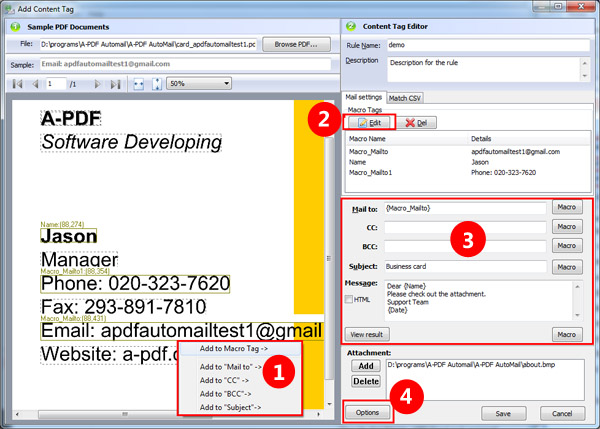Click View result button
The height and width of the screenshot is (429, 600).
click(x=367, y=334)
